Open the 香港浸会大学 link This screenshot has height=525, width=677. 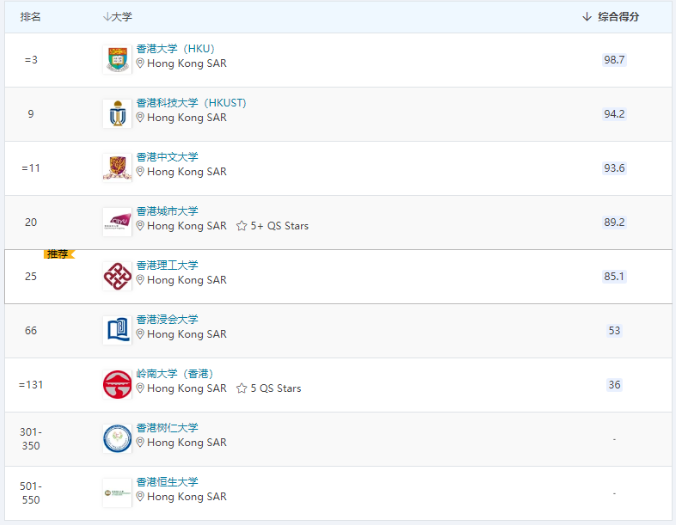point(167,319)
